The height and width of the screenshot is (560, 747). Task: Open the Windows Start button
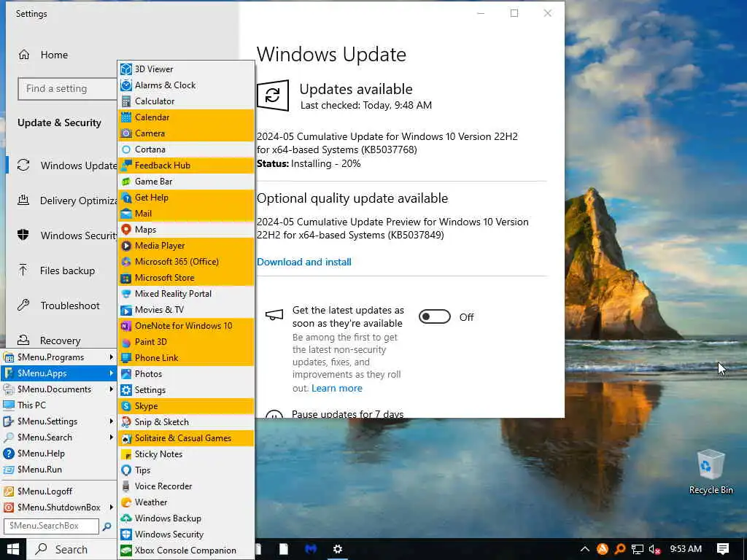point(13,550)
